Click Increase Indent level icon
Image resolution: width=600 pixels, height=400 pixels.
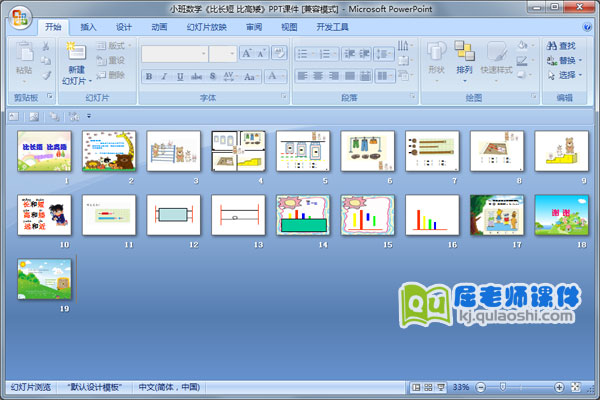[x=364, y=54]
